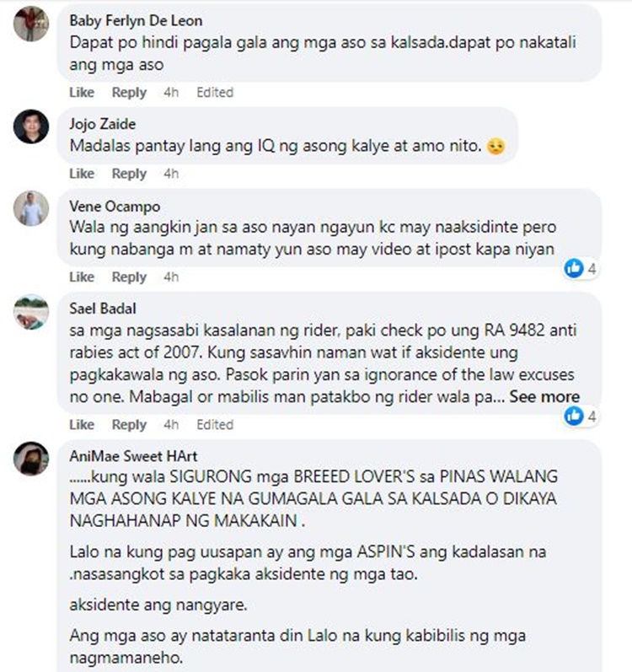This screenshot has height=672, width=632.
Task: Like Baby Ferlyn De Leon's comment
Action: pyautogui.click(x=82, y=93)
